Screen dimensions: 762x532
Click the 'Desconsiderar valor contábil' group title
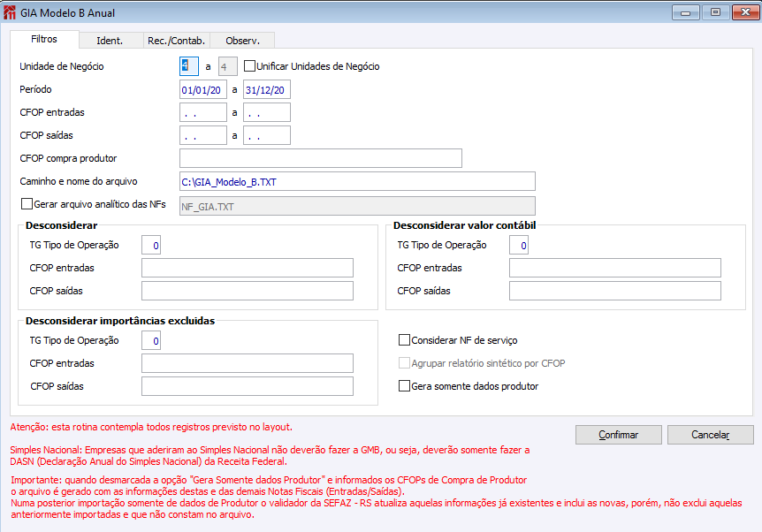[465, 225]
